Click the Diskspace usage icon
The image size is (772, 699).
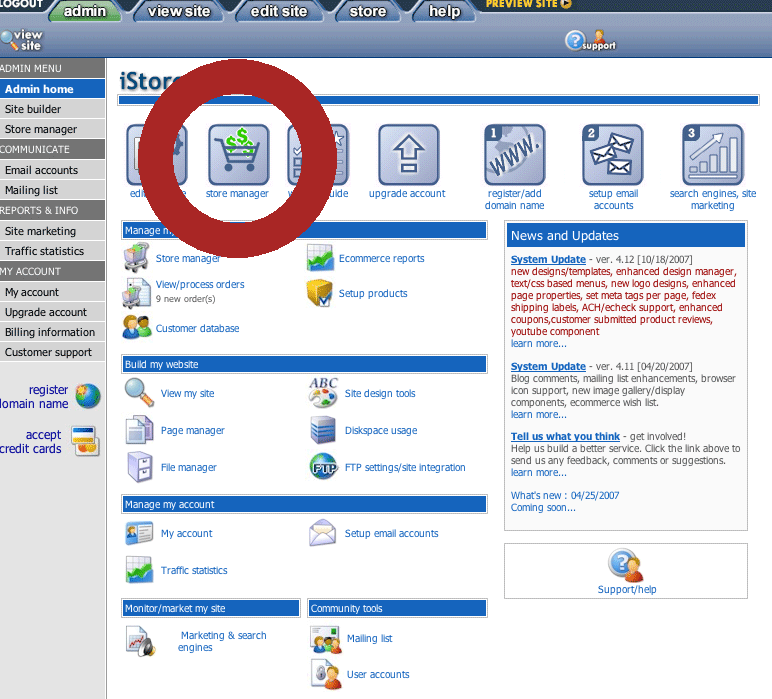pyautogui.click(x=323, y=430)
